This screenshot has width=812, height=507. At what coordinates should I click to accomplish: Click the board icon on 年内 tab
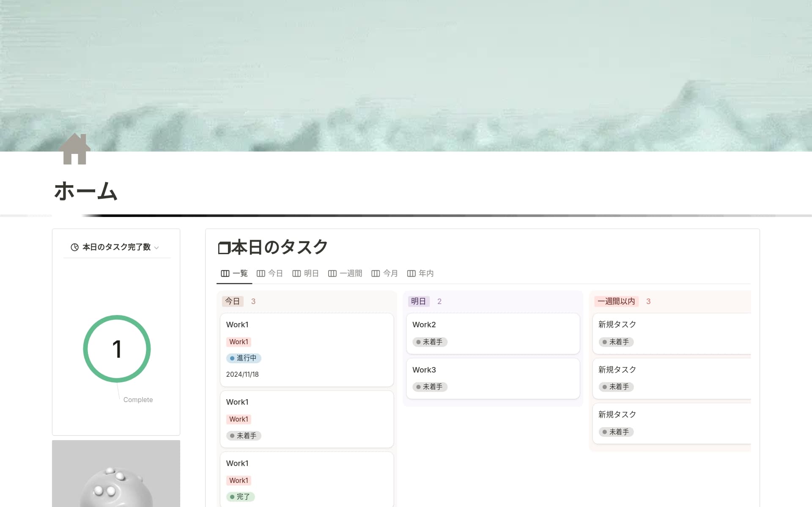[x=411, y=274]
